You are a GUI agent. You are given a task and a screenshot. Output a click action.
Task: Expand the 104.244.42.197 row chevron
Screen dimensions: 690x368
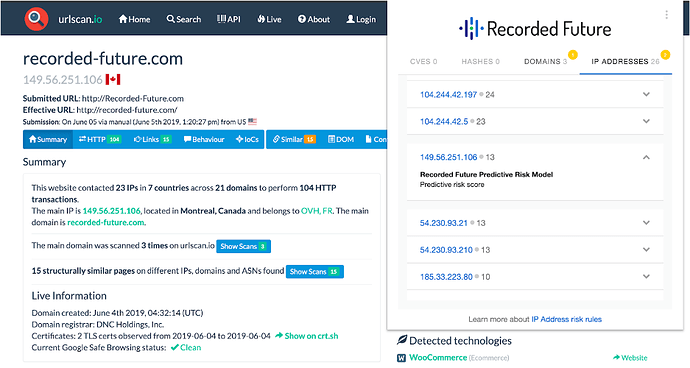646,94
